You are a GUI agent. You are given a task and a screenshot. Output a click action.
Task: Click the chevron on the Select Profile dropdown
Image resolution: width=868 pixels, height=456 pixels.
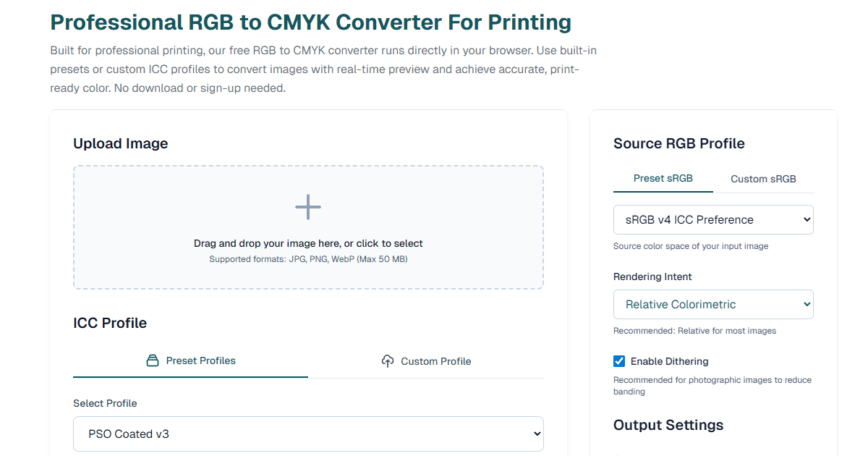click(533, 434)
